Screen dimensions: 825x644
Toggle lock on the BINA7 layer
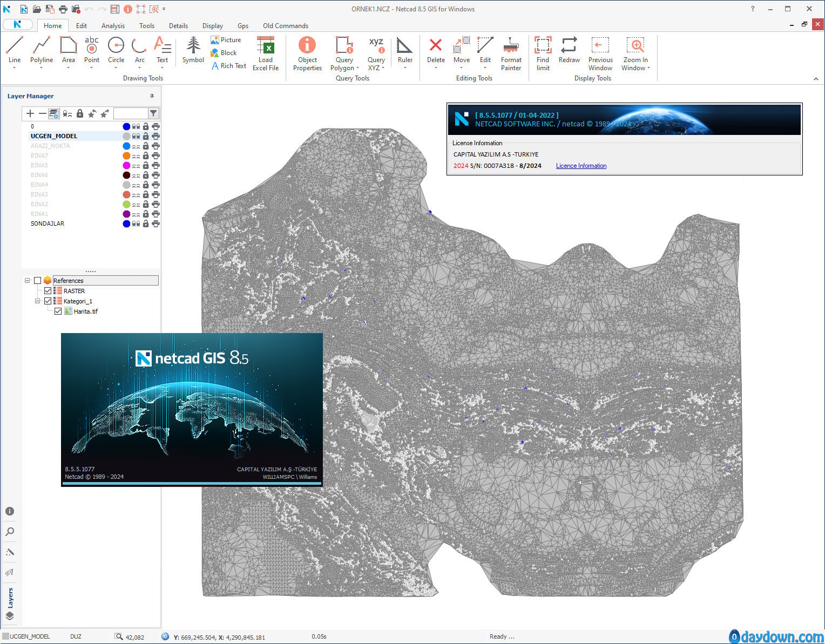coord(146,156)
